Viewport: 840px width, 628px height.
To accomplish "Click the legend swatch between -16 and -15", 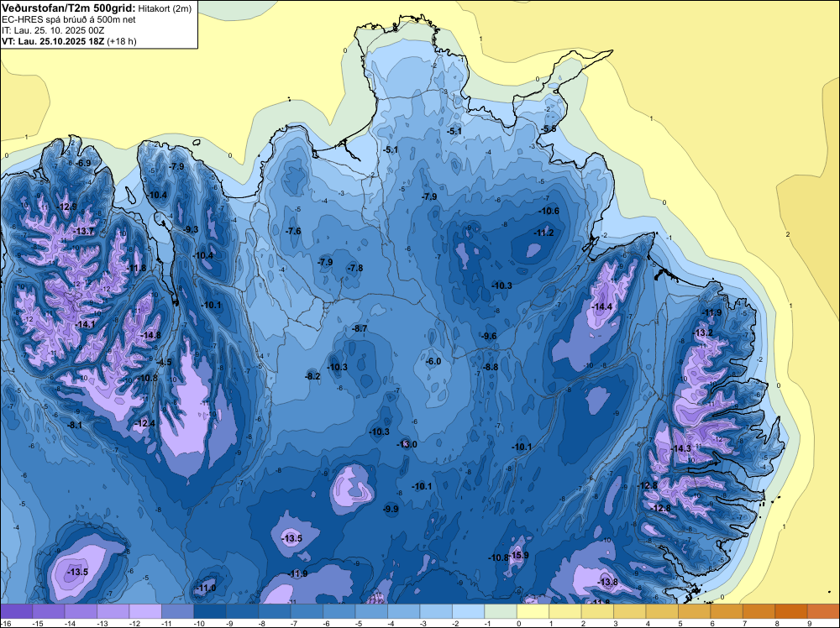I will [17, 611].
